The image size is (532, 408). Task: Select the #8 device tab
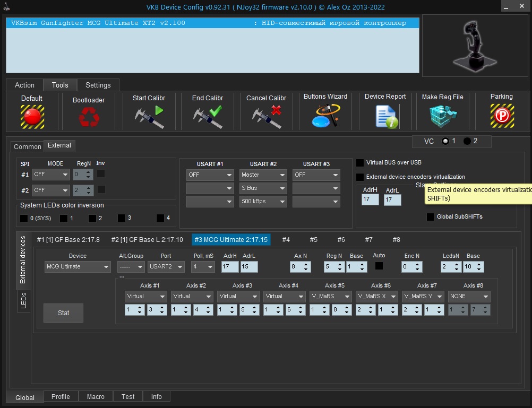pyautogui.click(x=396, y=240)
